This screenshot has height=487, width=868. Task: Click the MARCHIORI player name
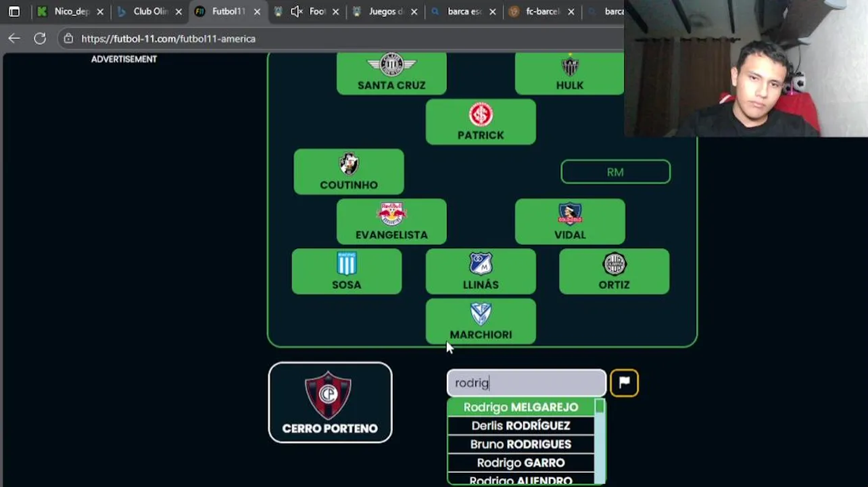click(x=481, y=335)
